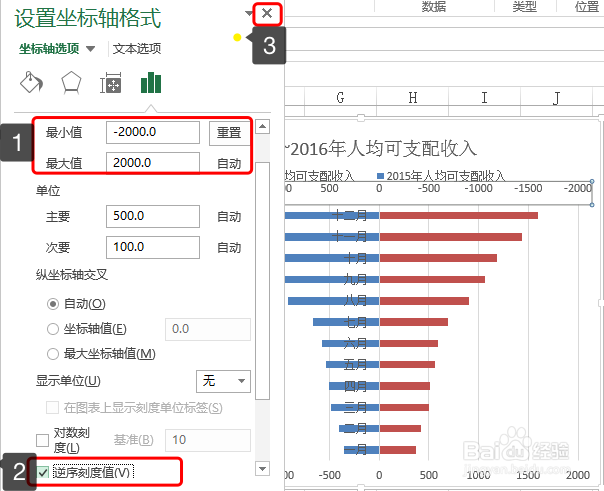Image resolution: width=604 pixels, height=491 pixels.
Task: Click the 八月 category label
Action: pos(355,301)
